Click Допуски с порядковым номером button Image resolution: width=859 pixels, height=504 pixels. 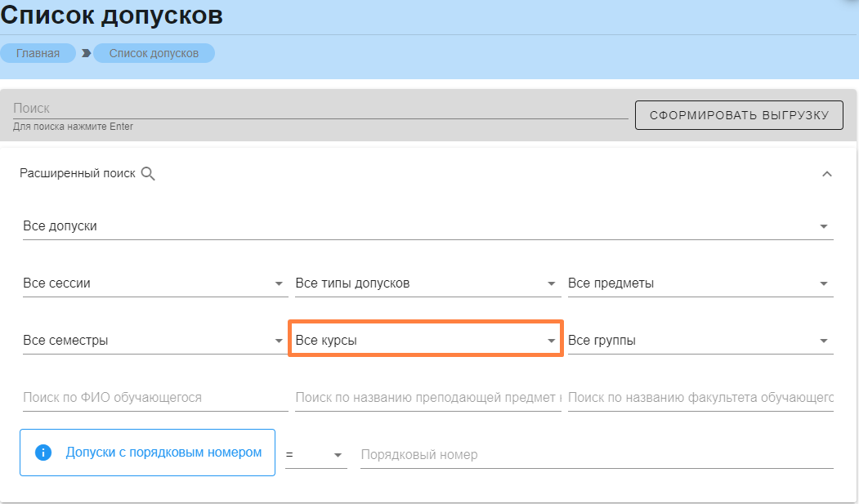click(163, 453)
